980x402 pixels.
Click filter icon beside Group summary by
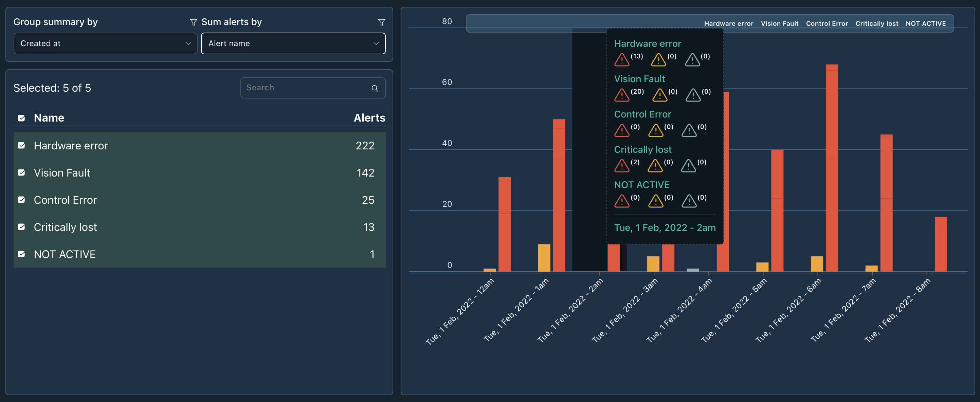click(x=193, y=22)
